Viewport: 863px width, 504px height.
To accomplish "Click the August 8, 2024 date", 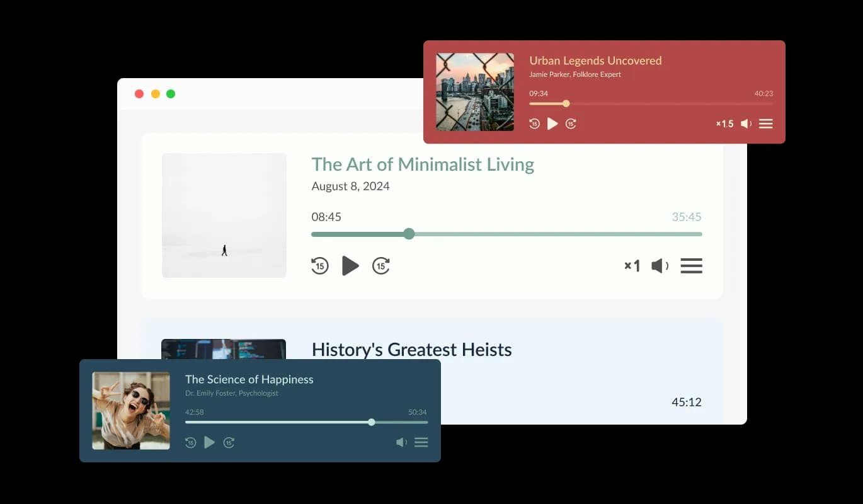I will (x=350, y=186).
